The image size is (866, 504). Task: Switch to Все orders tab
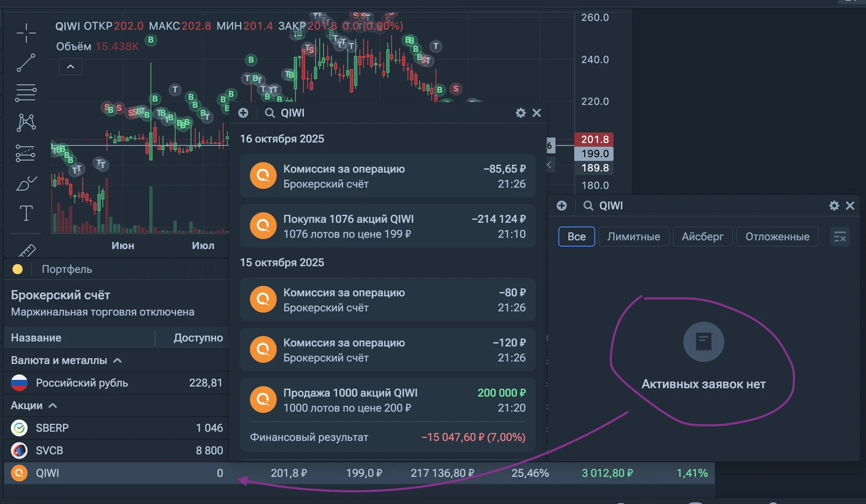coord(576,237)
